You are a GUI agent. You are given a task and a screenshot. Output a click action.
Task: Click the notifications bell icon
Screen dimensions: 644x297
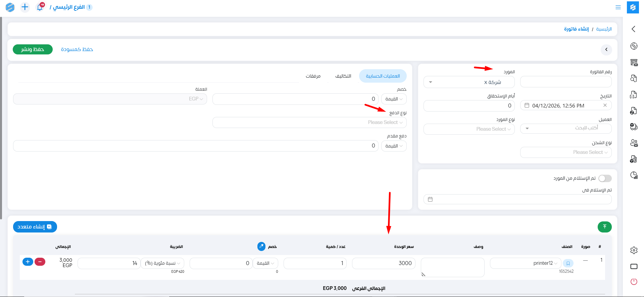pyautogui.click(x=40, y=7)
